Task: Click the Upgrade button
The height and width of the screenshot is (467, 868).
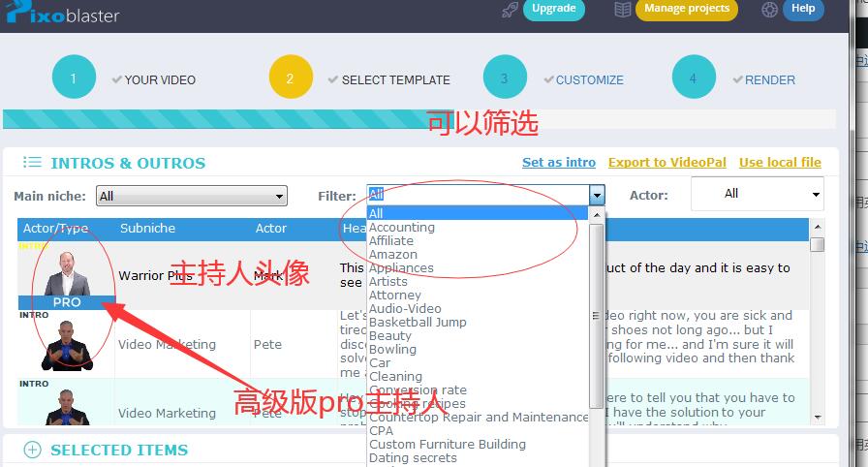Action: coord(553,9)
